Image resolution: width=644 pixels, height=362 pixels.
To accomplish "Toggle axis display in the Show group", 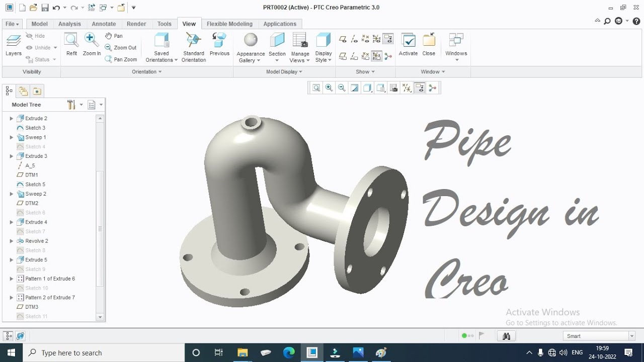I will (354, 39).
